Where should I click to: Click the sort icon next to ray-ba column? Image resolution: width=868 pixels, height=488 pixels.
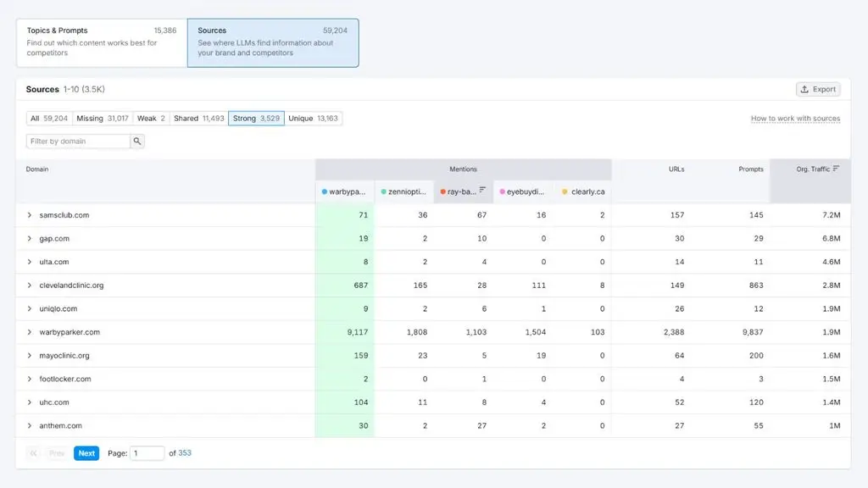(482, 190)
